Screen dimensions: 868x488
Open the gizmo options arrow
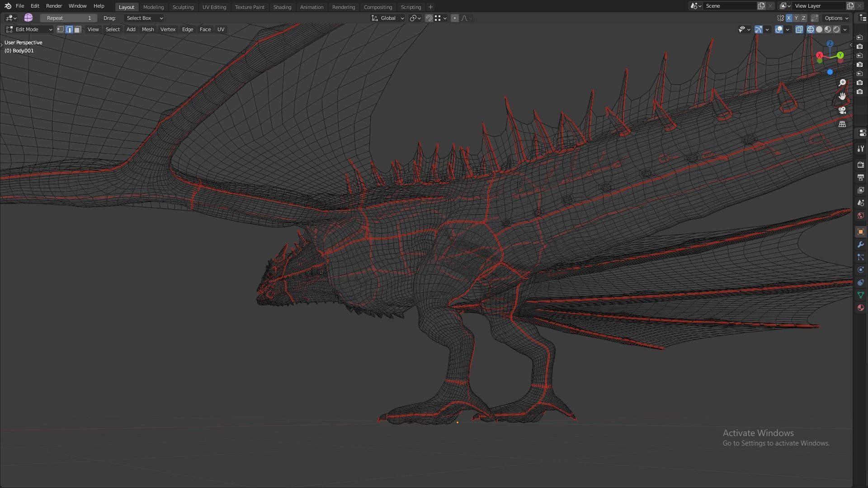(x=767, y=29)
